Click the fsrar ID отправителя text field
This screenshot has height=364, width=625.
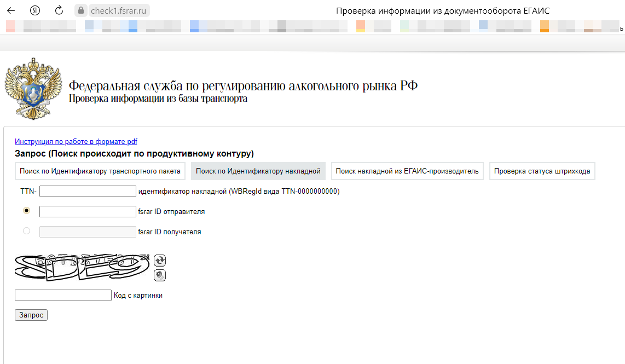[87, 211]
